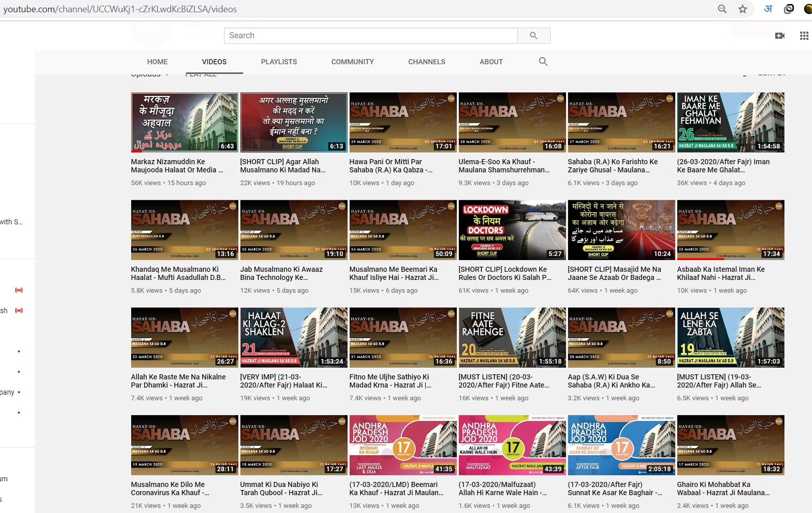812x513 pixels.
Task: Click the bookmark star in address bar
Action: tap(743, 9)
